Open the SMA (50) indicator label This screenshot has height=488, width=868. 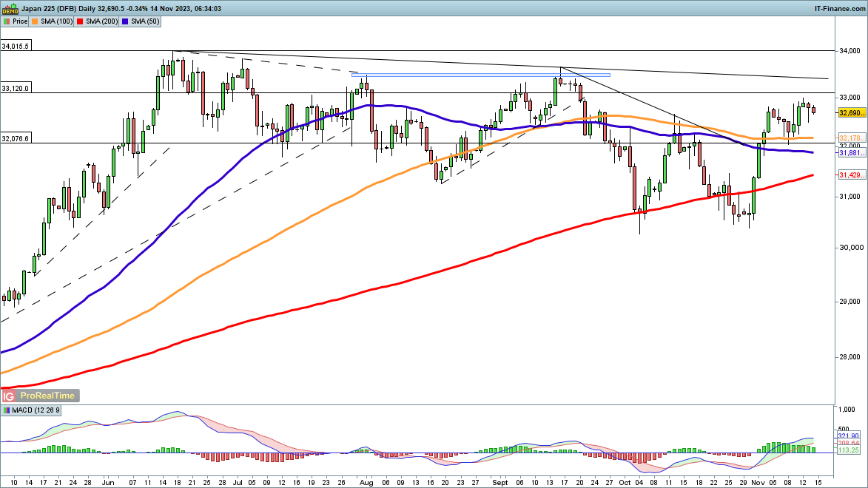[x=145, y=21]
